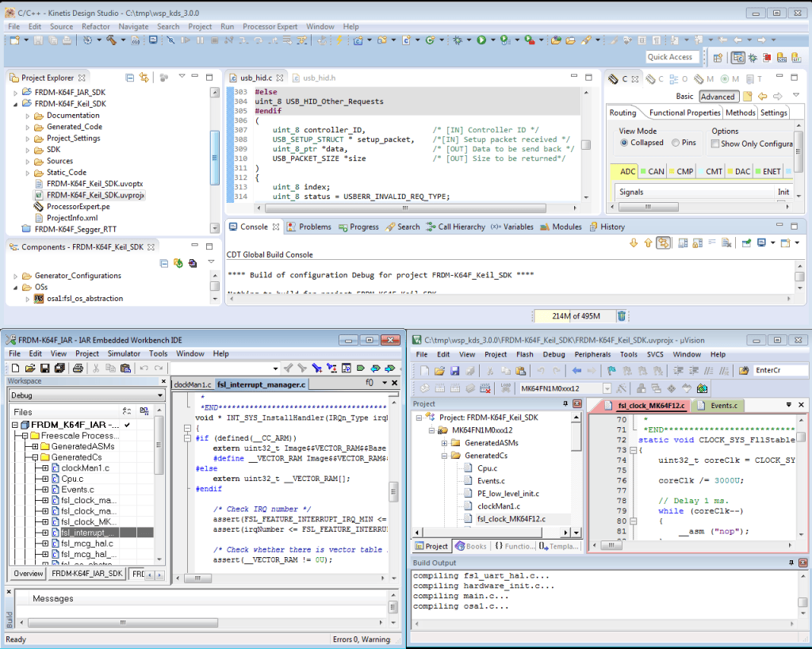Click the Manage Run-Time Environment icon in uVision
Viewport: 812px width, 649px height.
[703, 388]
